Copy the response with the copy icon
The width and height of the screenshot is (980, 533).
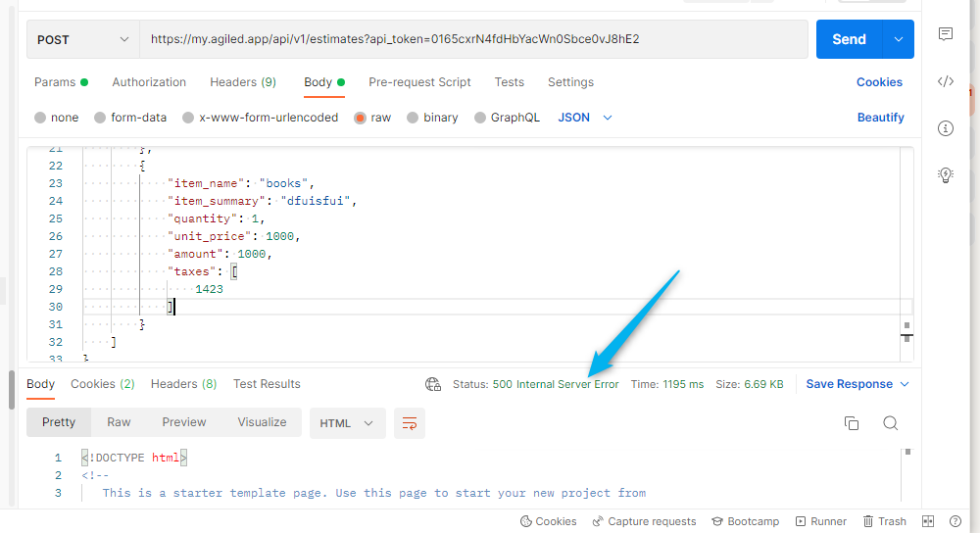click(x=852, y=423)
